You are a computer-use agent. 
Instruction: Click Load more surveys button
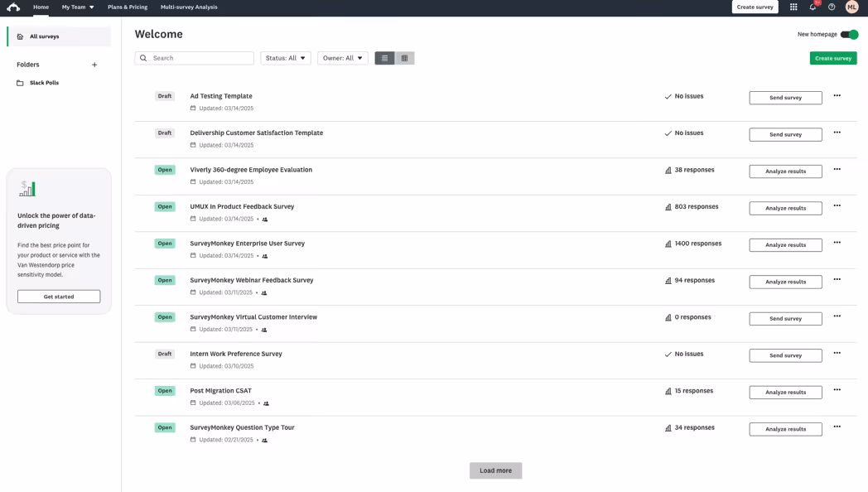(x=495, y=470)
